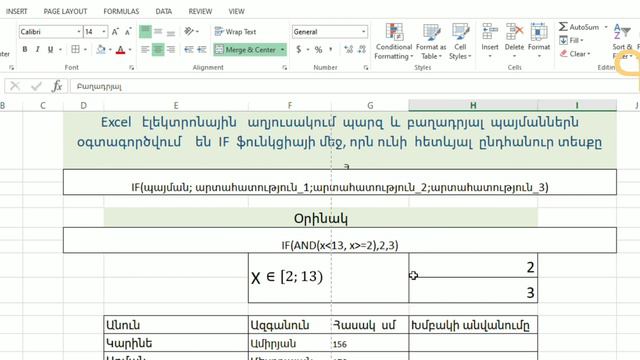Click Clear button

(575, 54)
